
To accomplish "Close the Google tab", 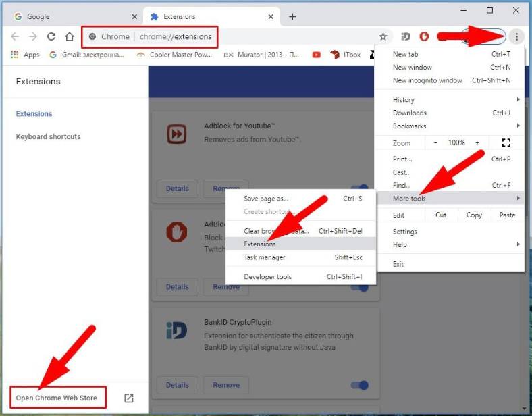I will 135,16.
